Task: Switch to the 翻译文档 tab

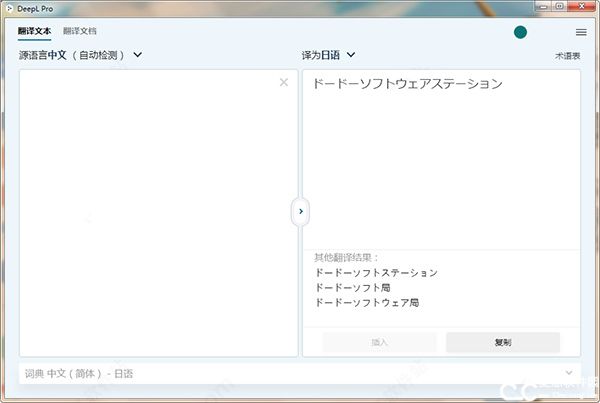Action: click(80, 31)
